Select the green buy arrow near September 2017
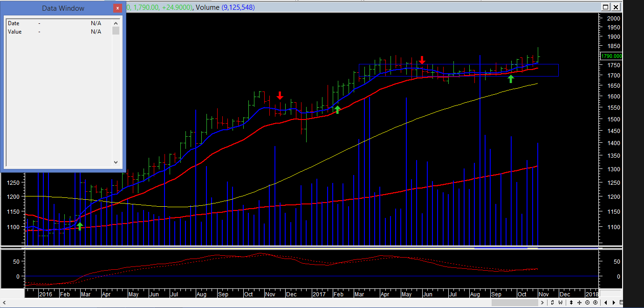 coord(511,79)
